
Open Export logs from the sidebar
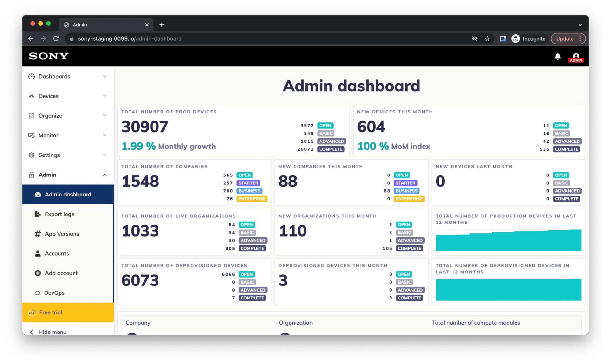59,214
